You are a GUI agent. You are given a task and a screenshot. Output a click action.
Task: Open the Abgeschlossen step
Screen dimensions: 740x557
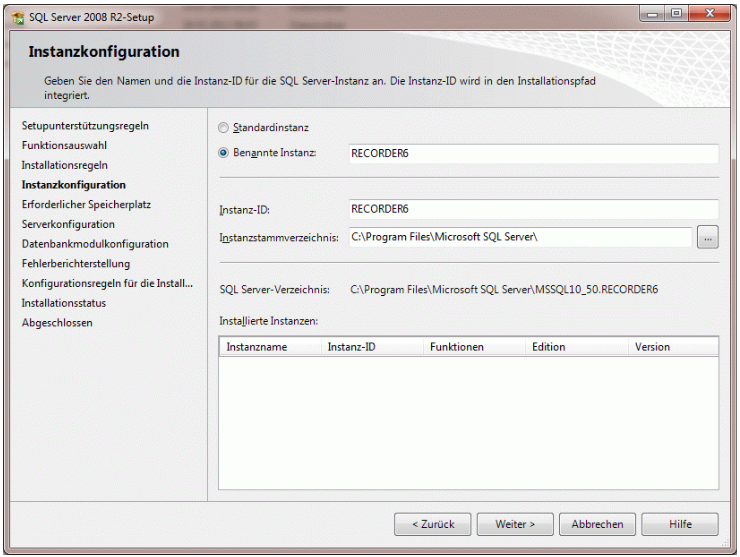tap(57, 323)
